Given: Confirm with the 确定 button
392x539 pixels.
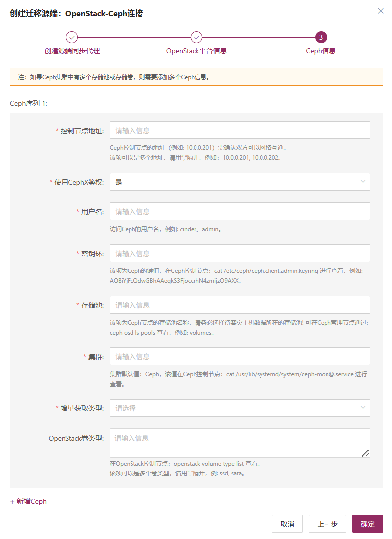Looking at the screenshot, I should (367, 524).
